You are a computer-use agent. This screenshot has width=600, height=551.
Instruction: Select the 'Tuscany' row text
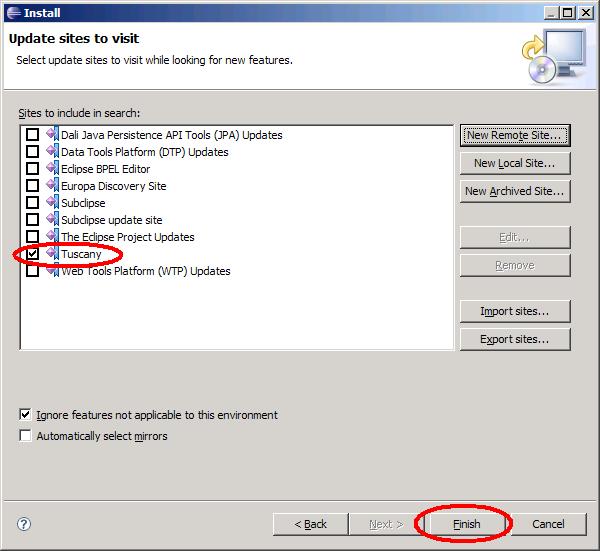pos(81,254)
